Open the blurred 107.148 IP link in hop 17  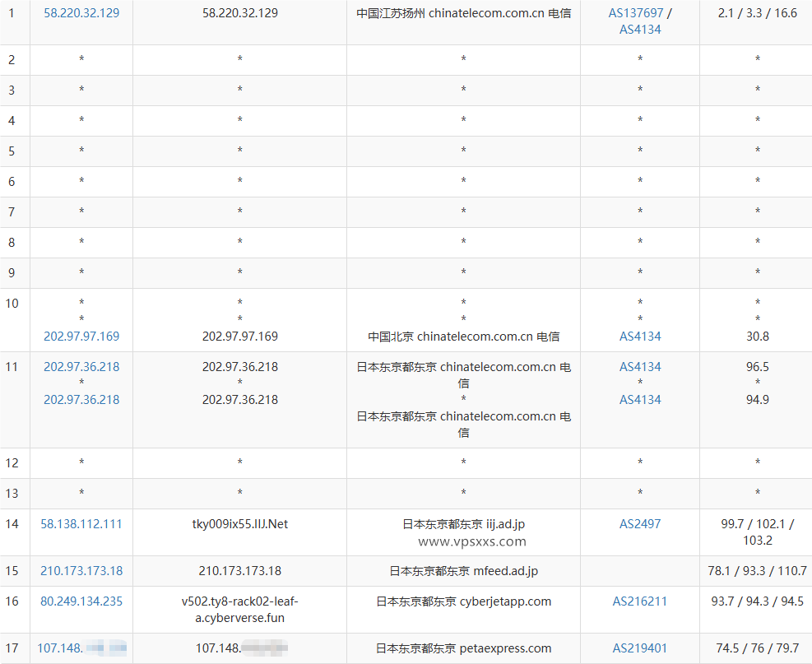pos(81,648)
